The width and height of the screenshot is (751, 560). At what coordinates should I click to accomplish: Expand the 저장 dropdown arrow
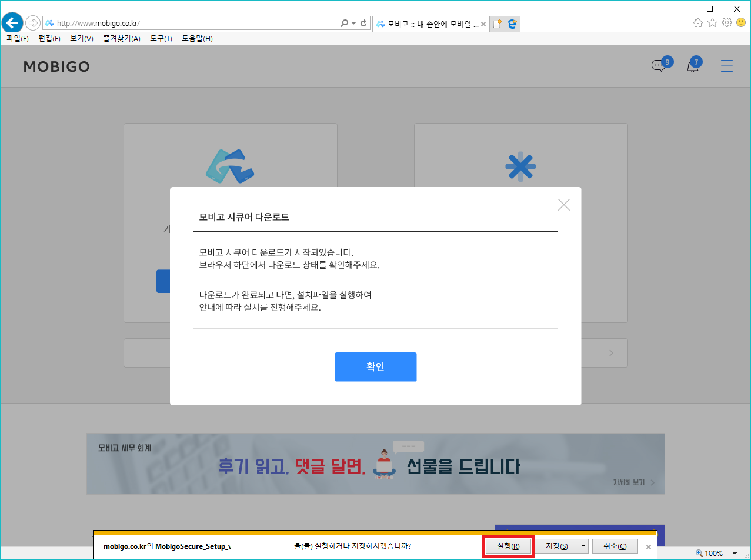(583, 546)
